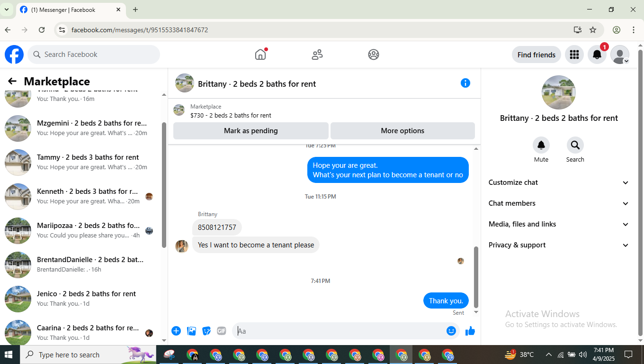Mute this conversation with the bell icon
The height and width of the screenshot is (364, 644).
(541, 145)
